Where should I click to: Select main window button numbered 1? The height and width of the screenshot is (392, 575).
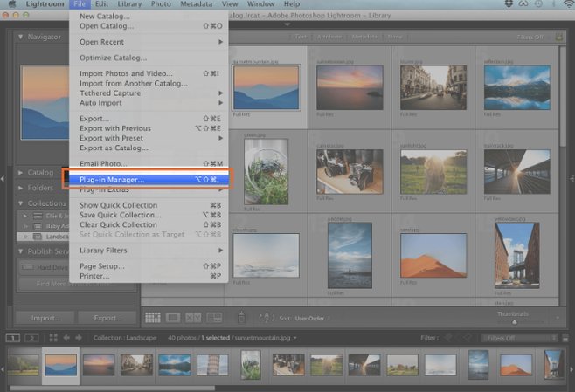coord(13,338)
